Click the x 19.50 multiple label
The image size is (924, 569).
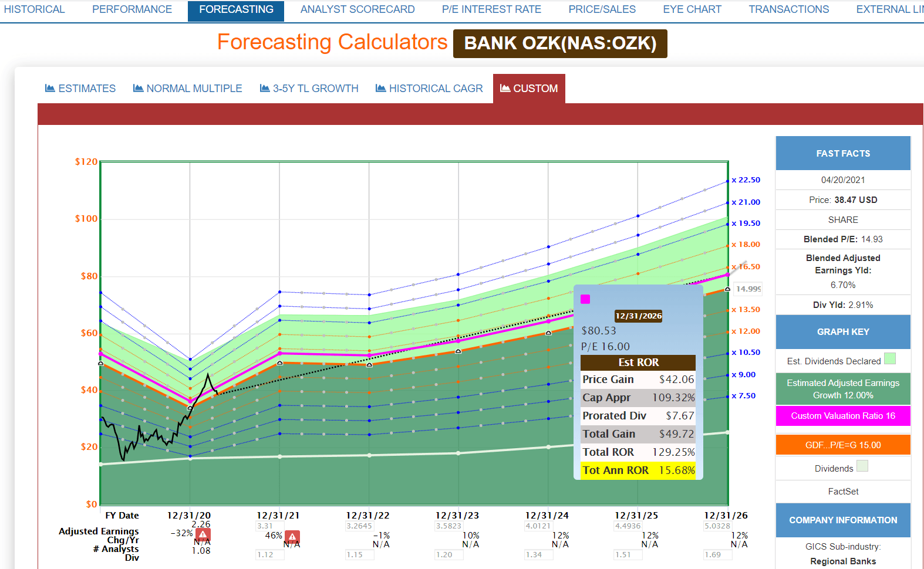746,223
